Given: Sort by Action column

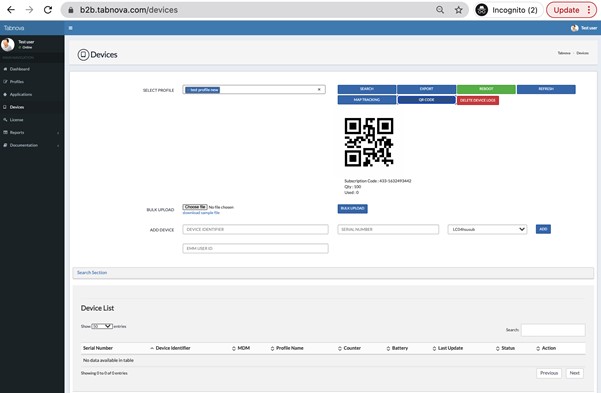Looking at the screenshot, I should (x=548, y=348).
